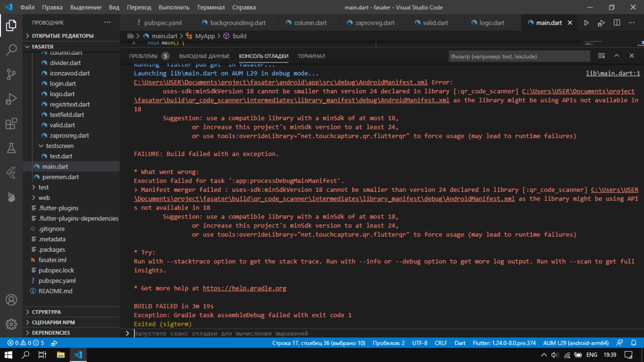The image size is (644, 362).
Task: Open the Правка menu
Action: 52,8
